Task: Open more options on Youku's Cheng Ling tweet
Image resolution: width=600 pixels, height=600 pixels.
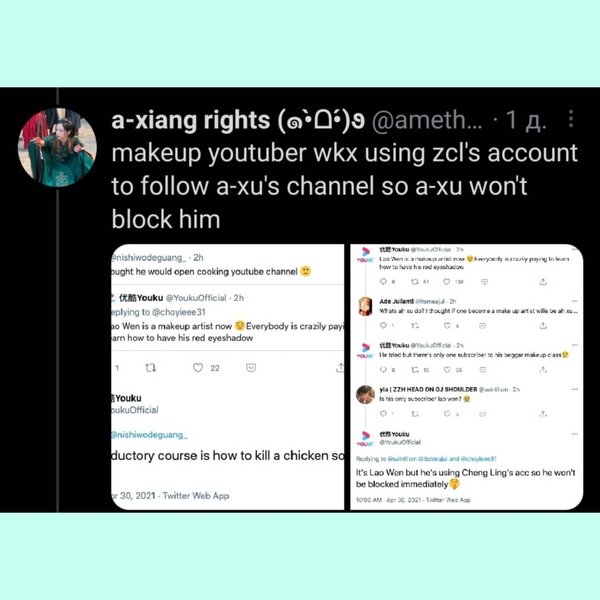Action: [x=575, y=434]
